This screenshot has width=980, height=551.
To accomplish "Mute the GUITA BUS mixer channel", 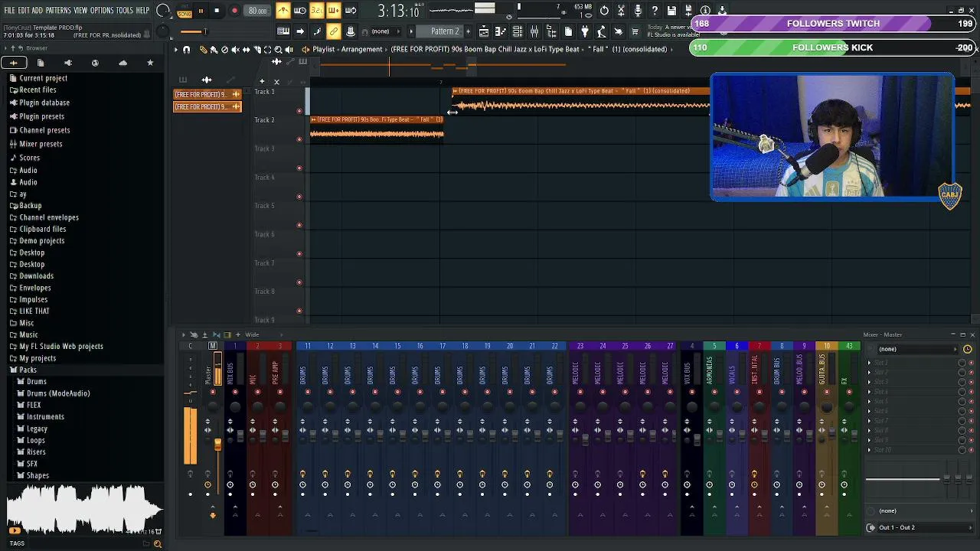I will click(x=826, y=392).
